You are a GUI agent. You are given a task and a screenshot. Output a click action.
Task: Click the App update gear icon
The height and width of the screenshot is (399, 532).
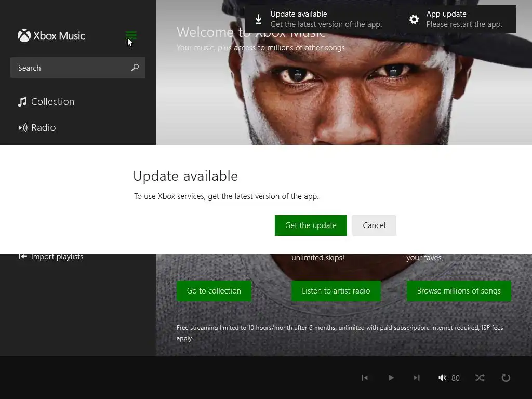pyautogui.click(x=414, y=19)
